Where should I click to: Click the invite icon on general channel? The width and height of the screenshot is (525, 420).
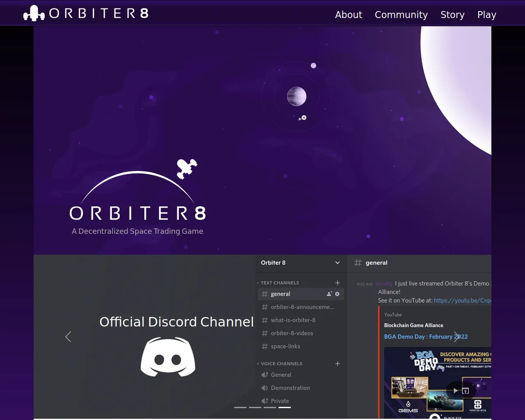(x=329, y=294)
